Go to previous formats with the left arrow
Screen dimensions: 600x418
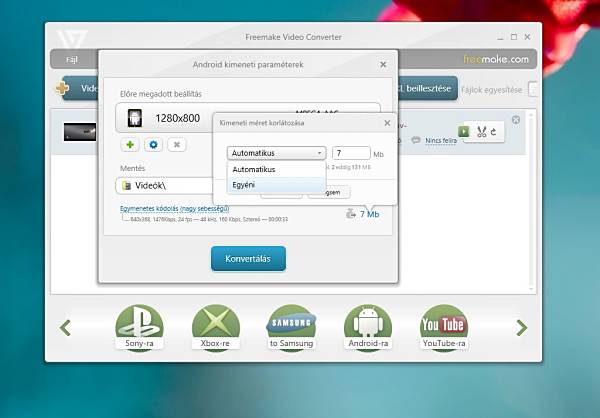(65, 328)
